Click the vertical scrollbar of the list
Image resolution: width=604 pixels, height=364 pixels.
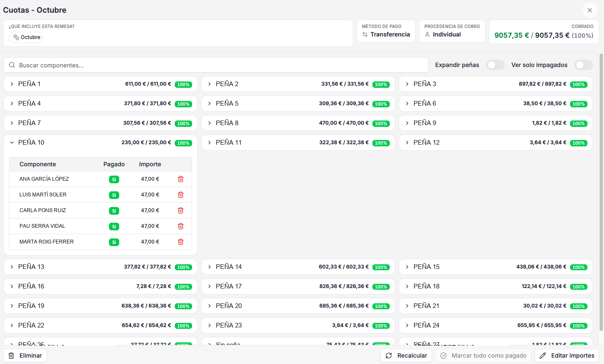(x=601, y=192)
